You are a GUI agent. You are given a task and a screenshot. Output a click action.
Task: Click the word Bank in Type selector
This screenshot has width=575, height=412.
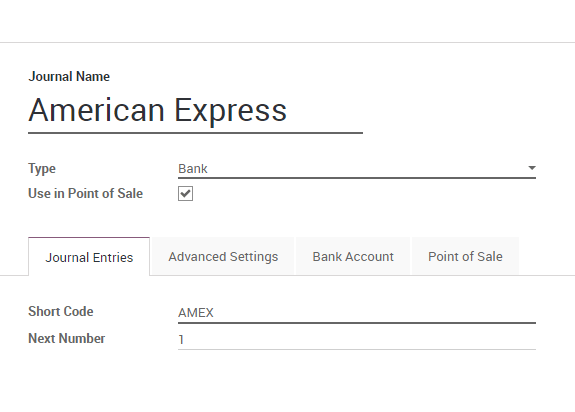click(193, 169)
